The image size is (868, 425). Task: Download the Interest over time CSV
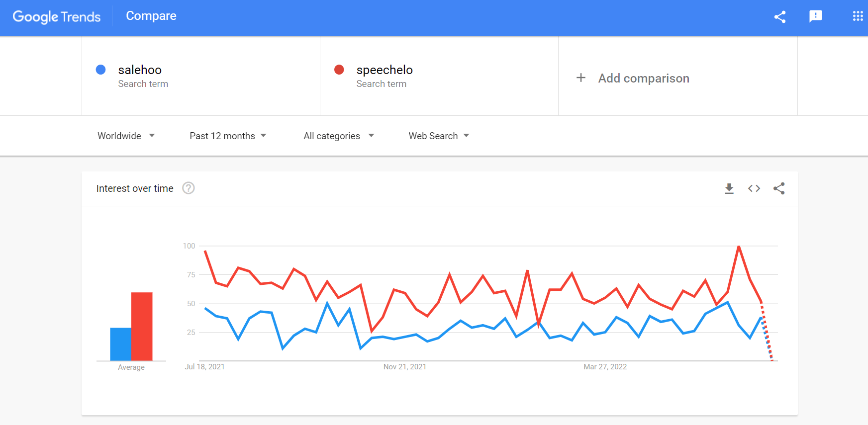point(729,188)
